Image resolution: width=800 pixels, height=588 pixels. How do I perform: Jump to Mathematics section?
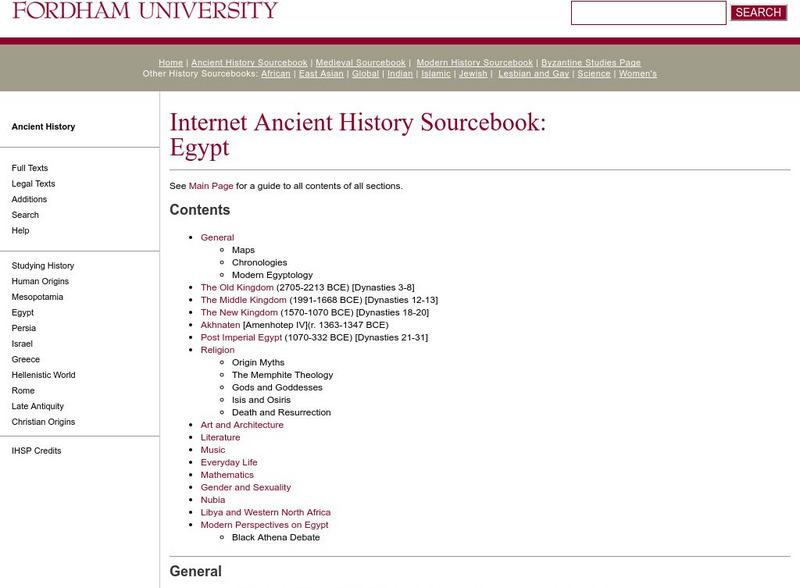227,475
